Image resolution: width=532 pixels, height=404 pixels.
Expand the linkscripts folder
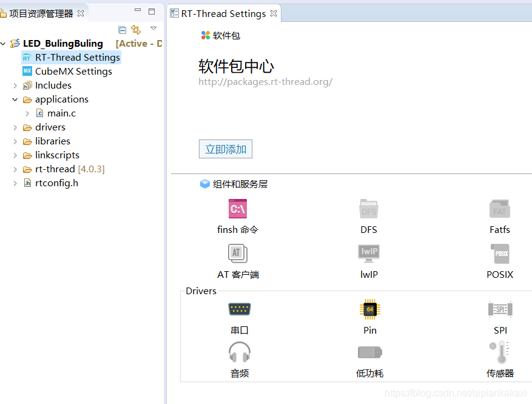click(15, 155)
